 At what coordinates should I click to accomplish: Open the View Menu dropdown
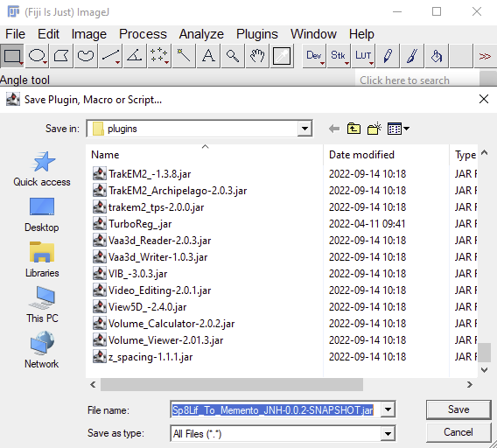[398, 129]
